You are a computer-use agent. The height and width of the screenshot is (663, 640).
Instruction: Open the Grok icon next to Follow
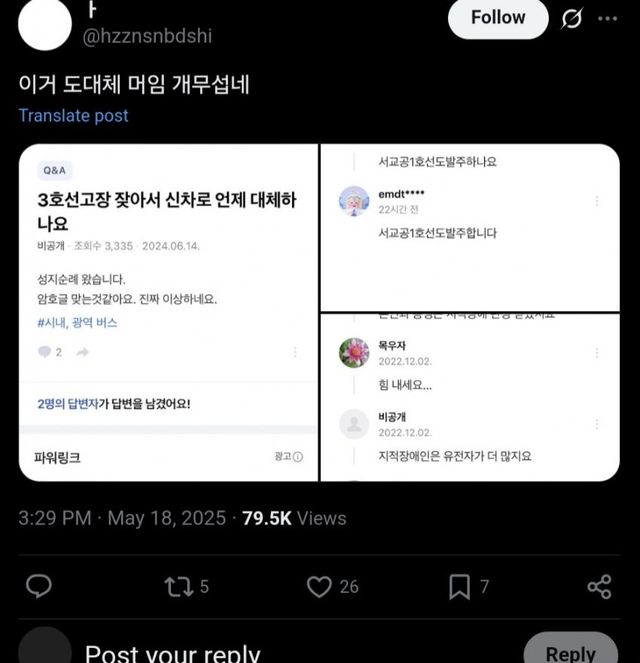point(572,19)
